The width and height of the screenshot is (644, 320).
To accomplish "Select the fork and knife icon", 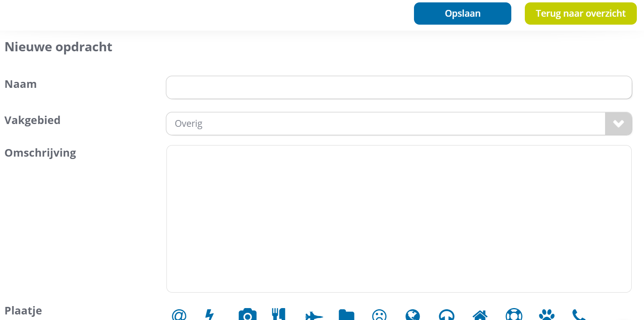I will pyautogui.click(x=278, y=314).
